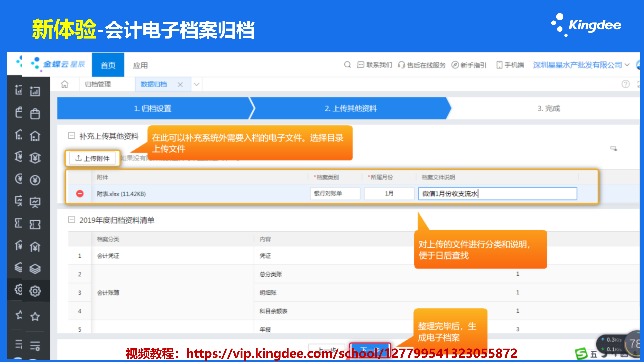Viewport: 644px width, 362px height.
Task: Click the 附件 column header
Action: (x=102, y=177)
